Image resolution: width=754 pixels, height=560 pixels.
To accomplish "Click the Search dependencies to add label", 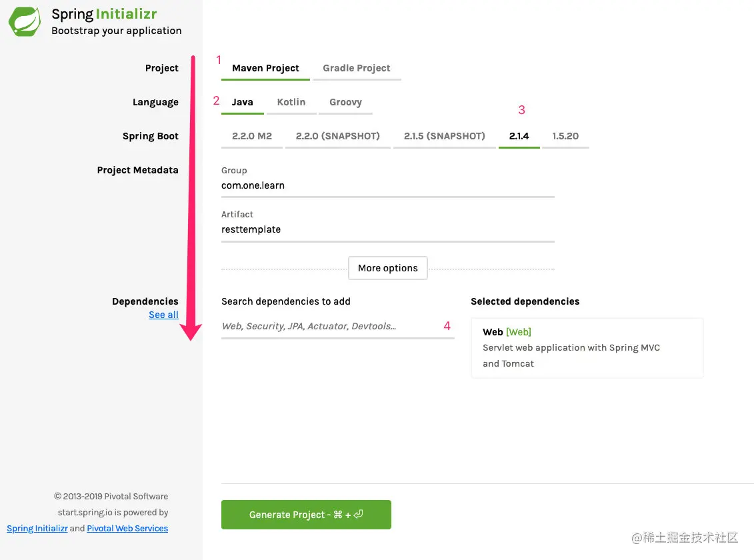I will pyautogui.click(x=285, y=301).
